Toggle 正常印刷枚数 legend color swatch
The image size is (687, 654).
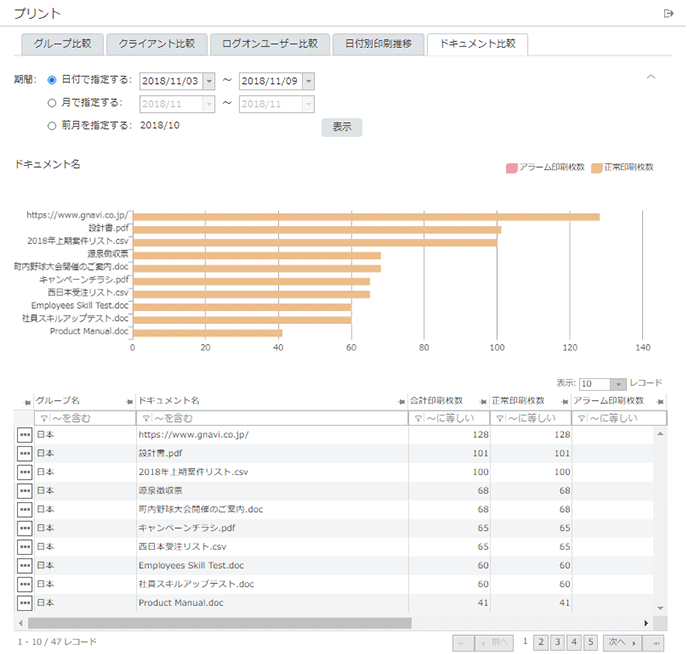coord(598,167)
